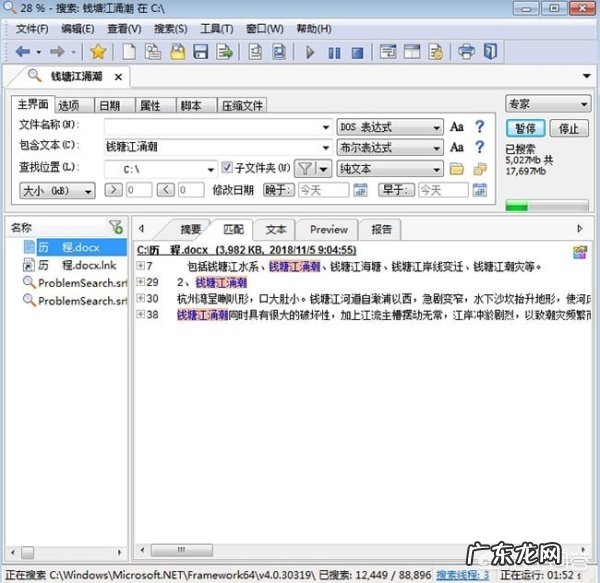Expand the C:\ location dropdown arrow

pos(210,169)
